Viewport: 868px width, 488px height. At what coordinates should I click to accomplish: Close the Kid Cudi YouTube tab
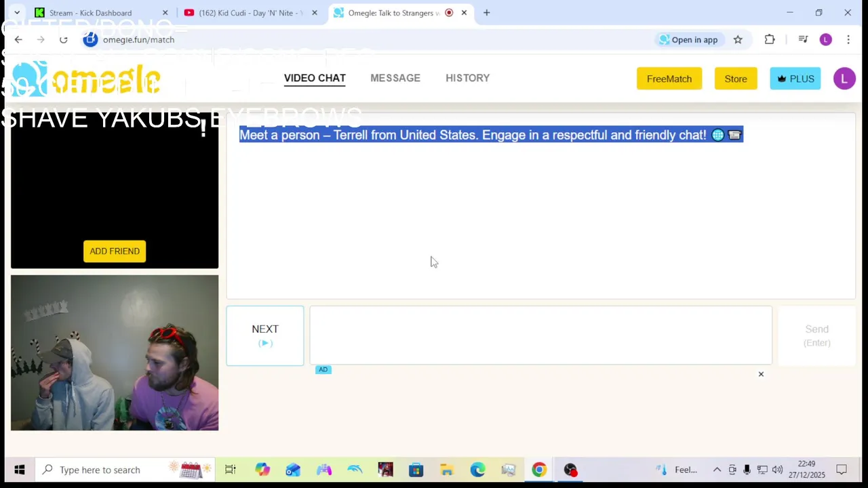pyautogui.click(x=314, y=13)
